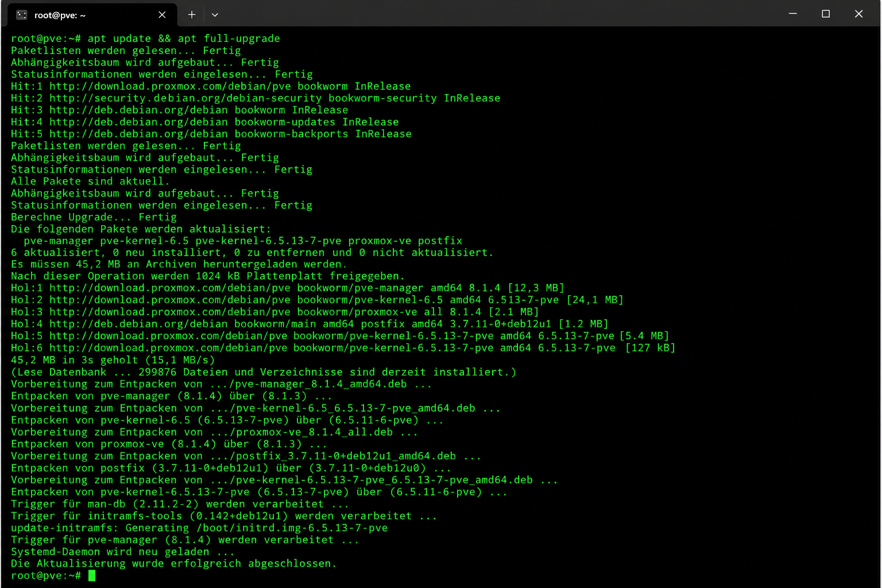Click the 'Nach dieser Operation werden 1024 kB' line

coord(208,276)
